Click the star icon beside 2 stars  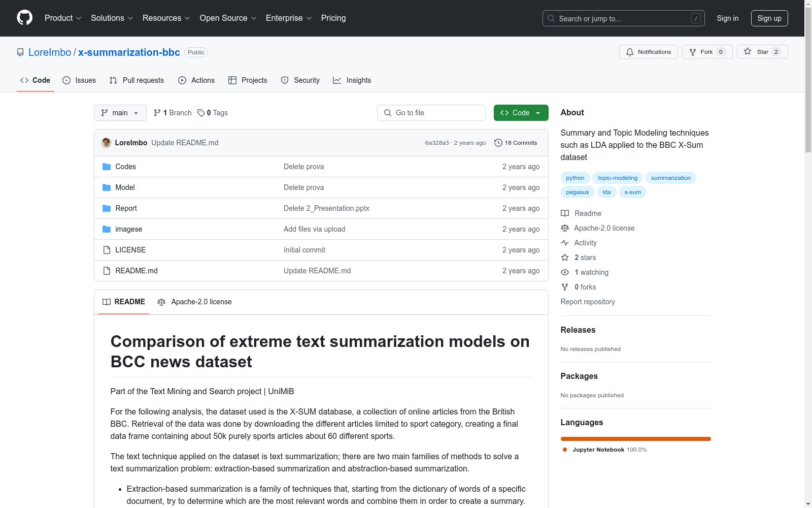pos(565,258)
